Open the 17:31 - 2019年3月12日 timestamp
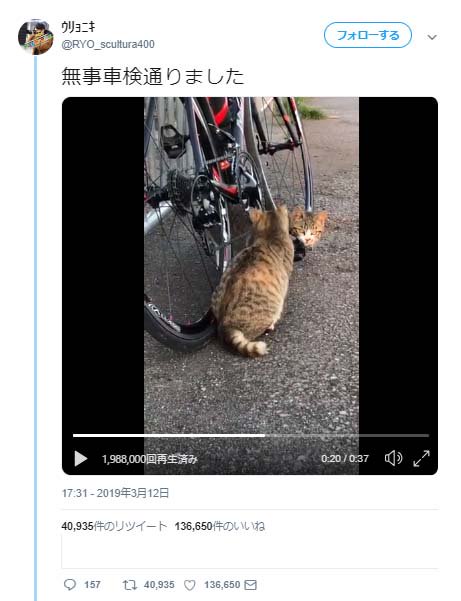Screen dimensions: 461x601 [x=115, y=493]
